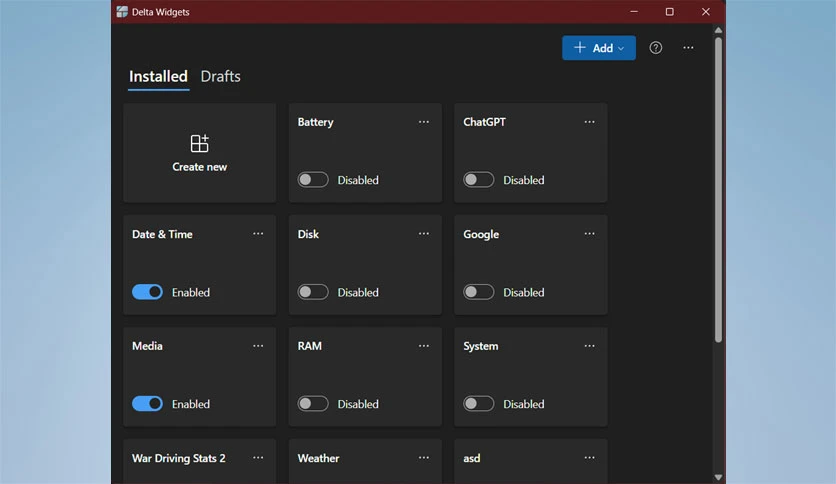Open Date & Time widget's more options
Viewport: 836px width, 484px height.
point(258,234)
